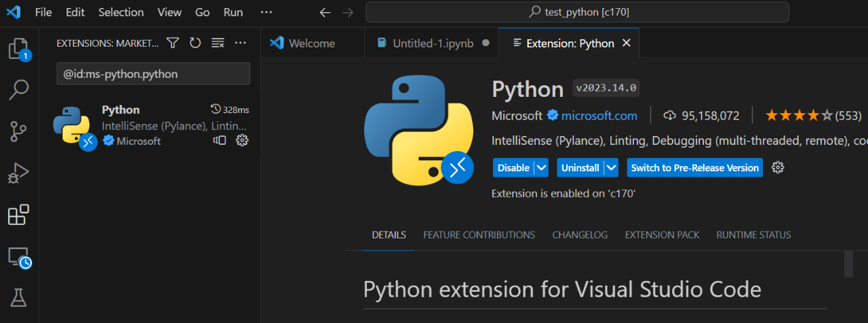Click the VS Code logo icon
Screen dimensions: 868x323
pos(13,12)
